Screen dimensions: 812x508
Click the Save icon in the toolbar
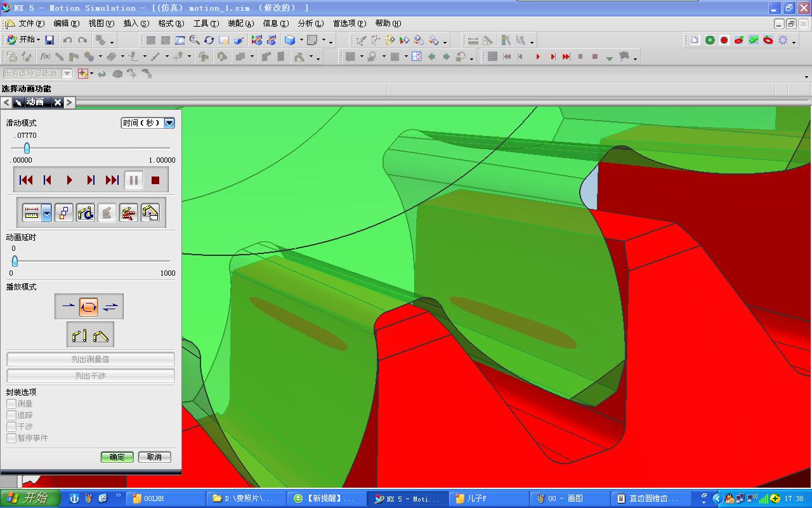[x=49, y=40]
